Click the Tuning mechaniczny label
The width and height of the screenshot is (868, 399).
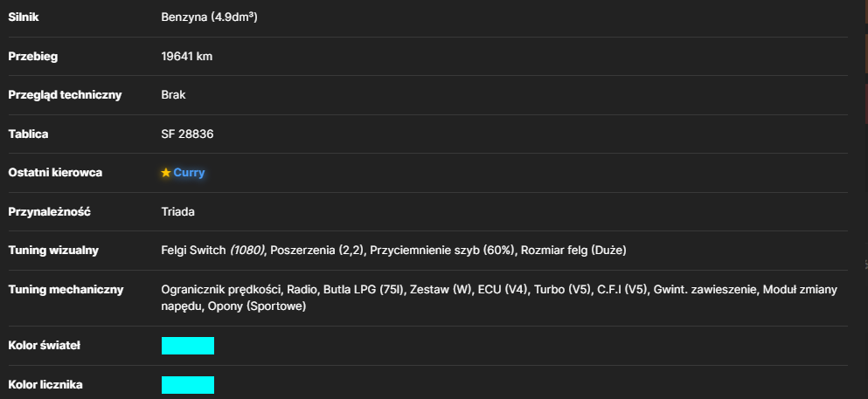(x=66, y=290)
